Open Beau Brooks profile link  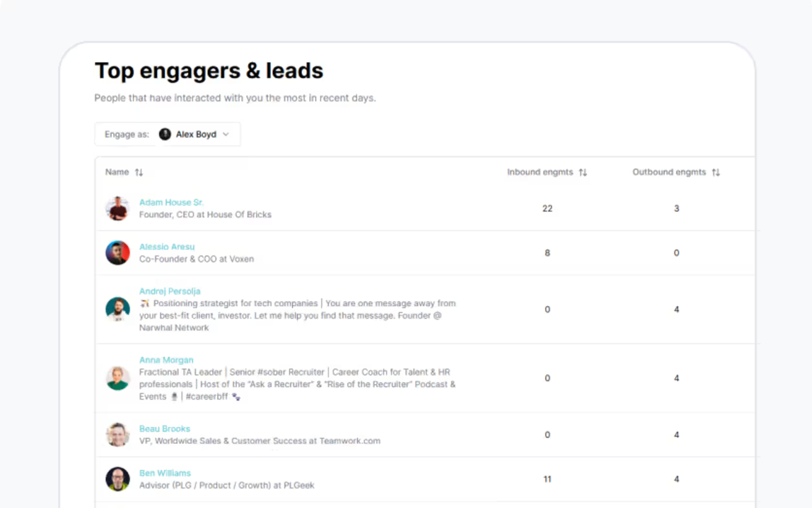165,429
